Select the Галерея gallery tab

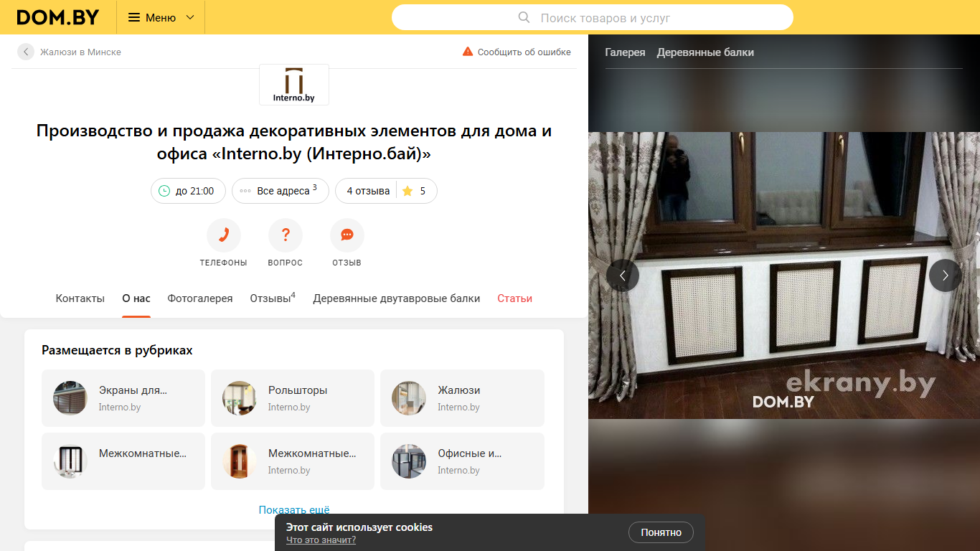[625, 52]
